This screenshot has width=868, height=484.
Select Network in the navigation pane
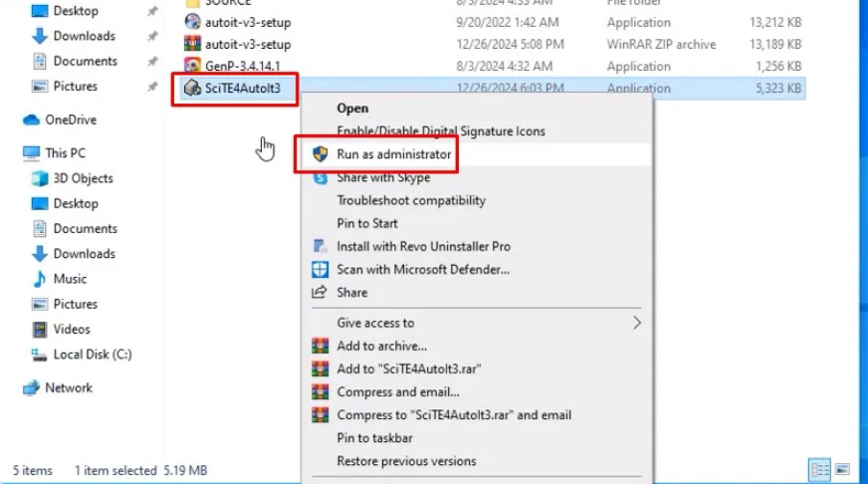pyautogui.click(x=68, y=388)
